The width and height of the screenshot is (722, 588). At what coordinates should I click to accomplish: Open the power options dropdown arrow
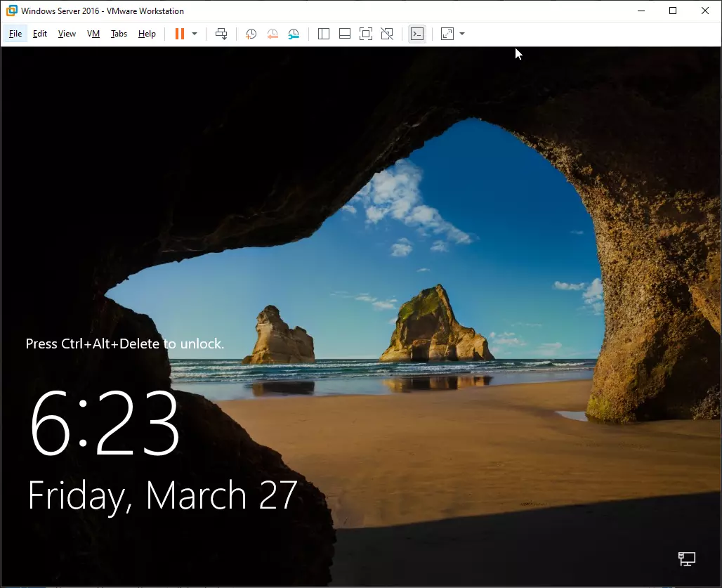[x=195, y=34]
